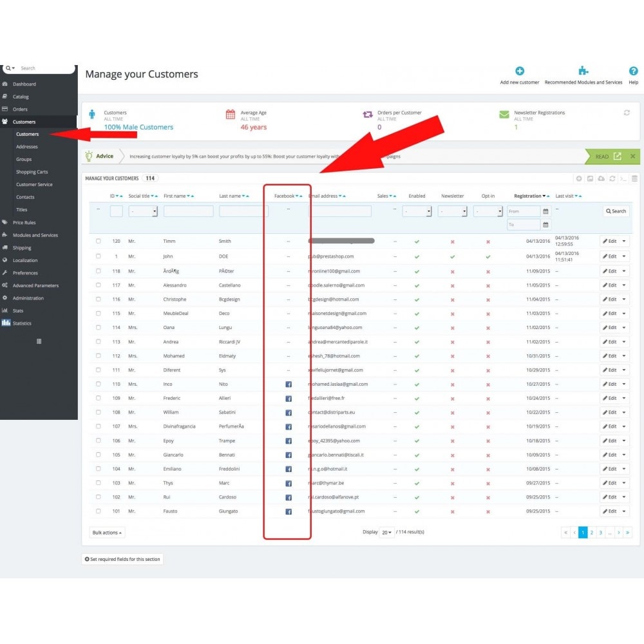This screenshot has height=644, width=644.
Task: Go to the last page with double arrow
Action: pyautogui.click(x=627, y=533)
